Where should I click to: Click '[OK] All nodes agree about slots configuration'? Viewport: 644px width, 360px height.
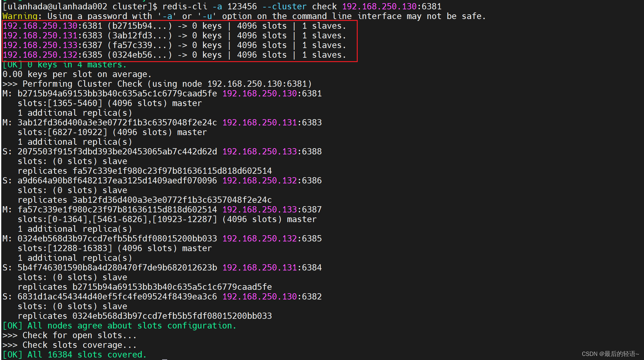[x=119, y=326]
